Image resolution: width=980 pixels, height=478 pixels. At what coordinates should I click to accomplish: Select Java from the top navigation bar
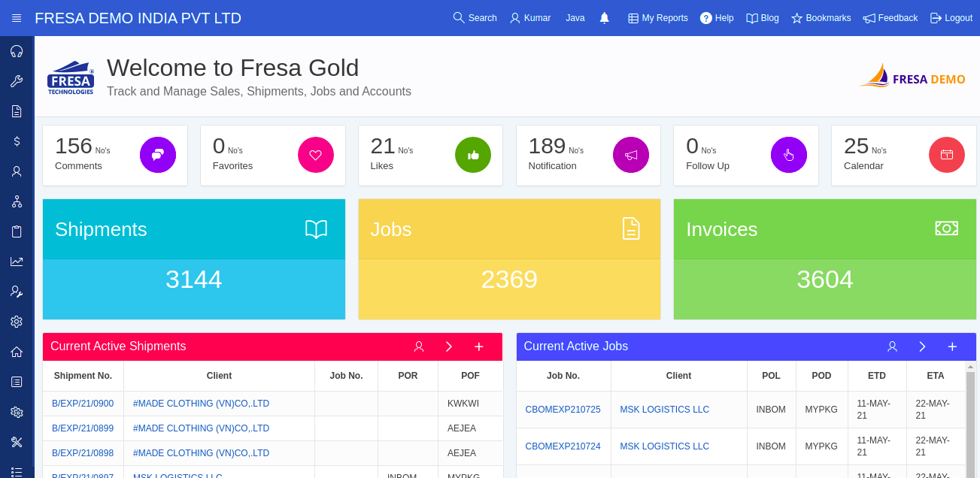point(575,17)
